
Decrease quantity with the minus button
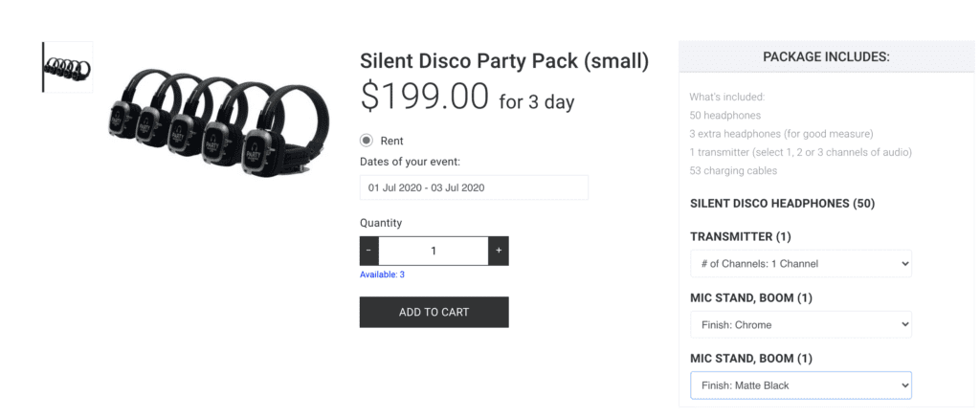click(369, 251)
